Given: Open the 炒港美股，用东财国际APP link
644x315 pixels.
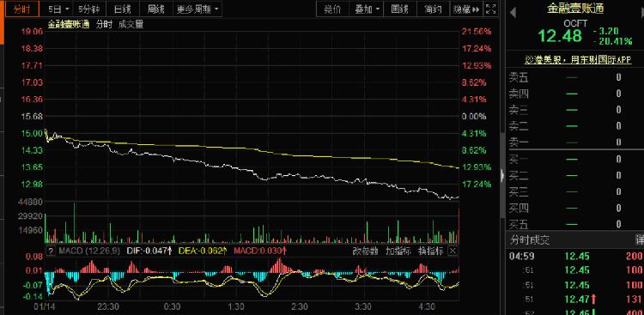Looking at the screenshot, I should (578, 59).
